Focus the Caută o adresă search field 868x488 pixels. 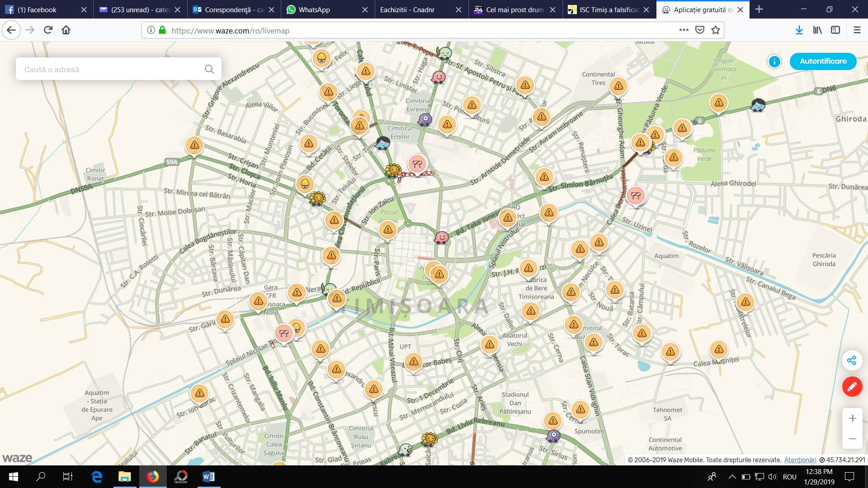click(x=108, y=69)
